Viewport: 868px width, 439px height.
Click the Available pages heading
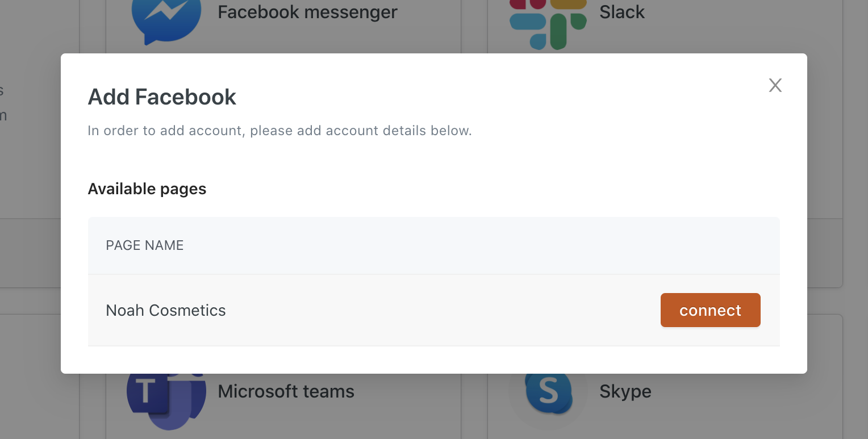pos(147,189)
